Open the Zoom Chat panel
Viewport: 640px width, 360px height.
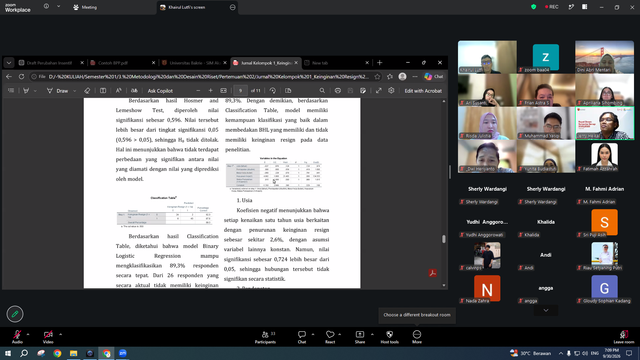point(302,337)
